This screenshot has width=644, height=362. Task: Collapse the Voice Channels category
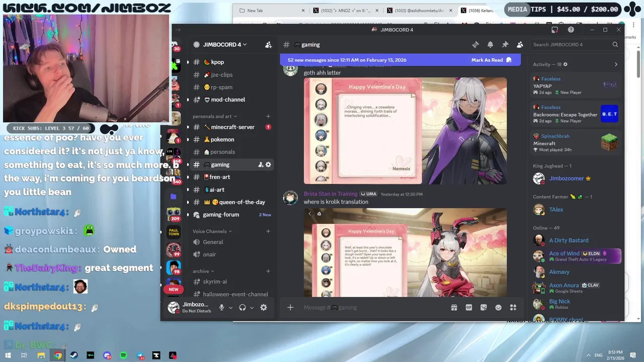[x=212, y=231]
